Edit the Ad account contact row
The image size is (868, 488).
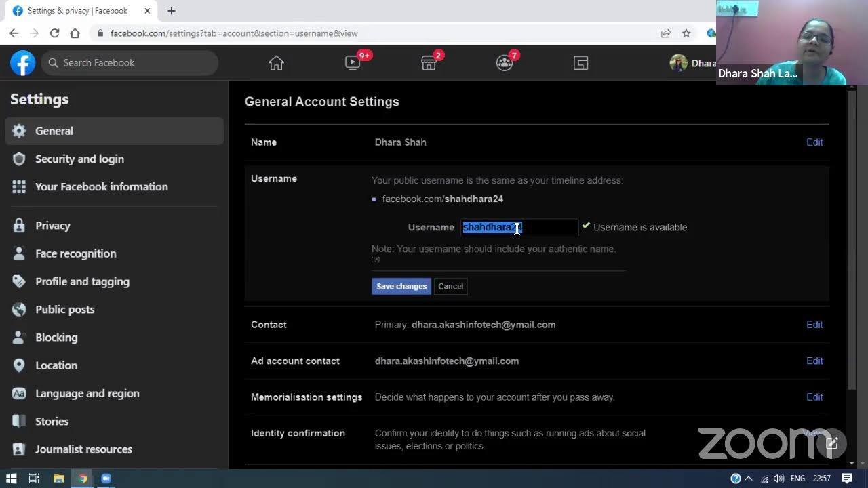(x=814, y=361)
